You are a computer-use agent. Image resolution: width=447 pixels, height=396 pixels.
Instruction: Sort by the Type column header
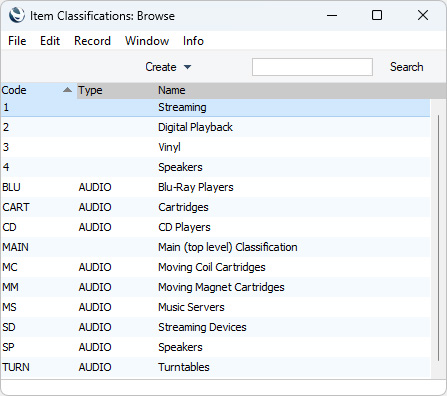tap(117, 90)
